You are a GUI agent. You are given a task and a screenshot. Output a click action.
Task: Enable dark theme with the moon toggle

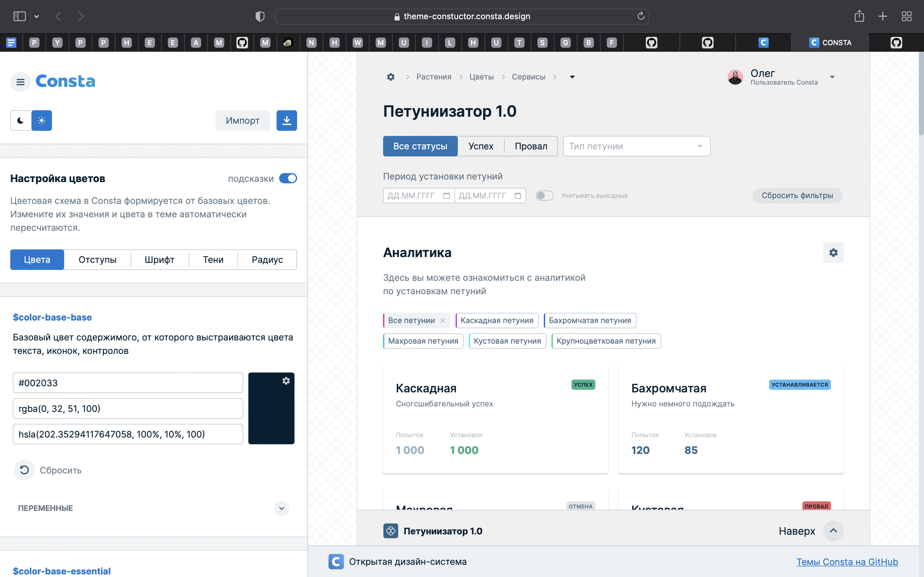click(x=21, y=120)
